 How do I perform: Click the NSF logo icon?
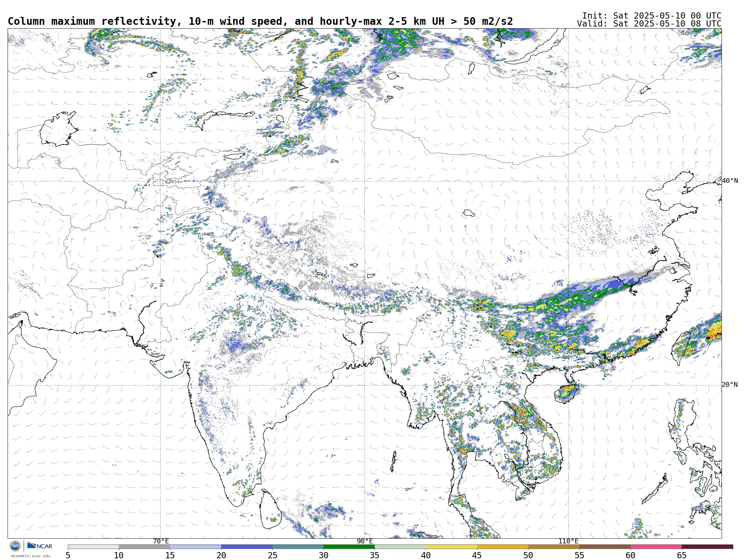pos(15,546)
